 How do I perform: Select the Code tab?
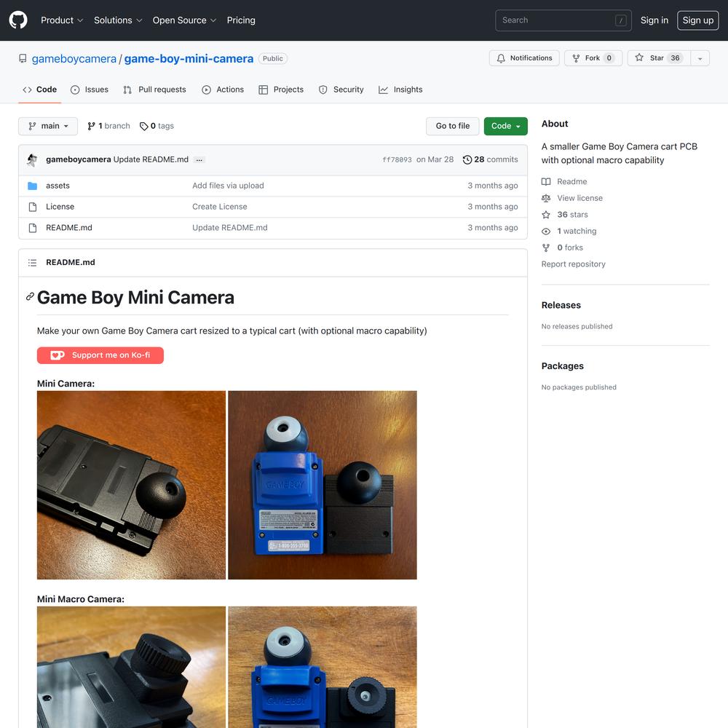(39, 90)
